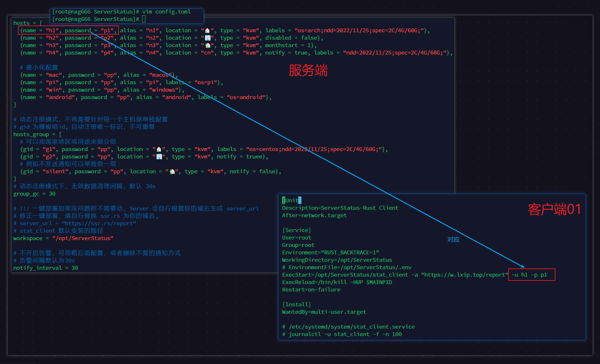The image size is (600, 364).
Task: Click the blue arrowhead pointing at -u h1
Action: tap(522, 266)
